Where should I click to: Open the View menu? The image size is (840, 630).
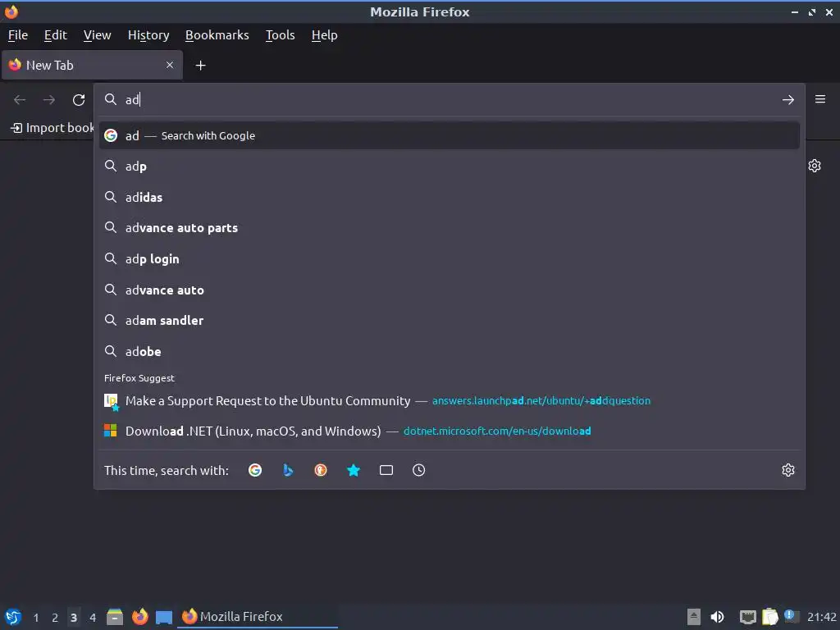coord(97,35)
